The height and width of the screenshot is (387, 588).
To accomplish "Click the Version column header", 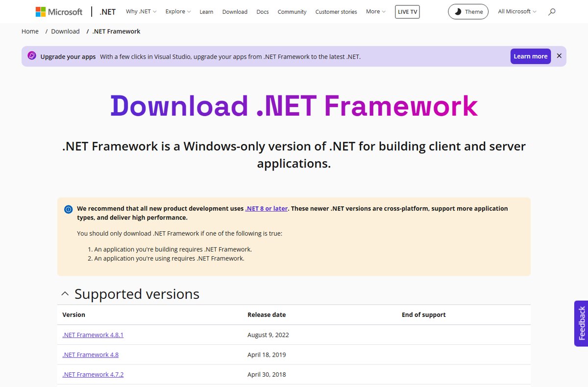I will (73, 315).
